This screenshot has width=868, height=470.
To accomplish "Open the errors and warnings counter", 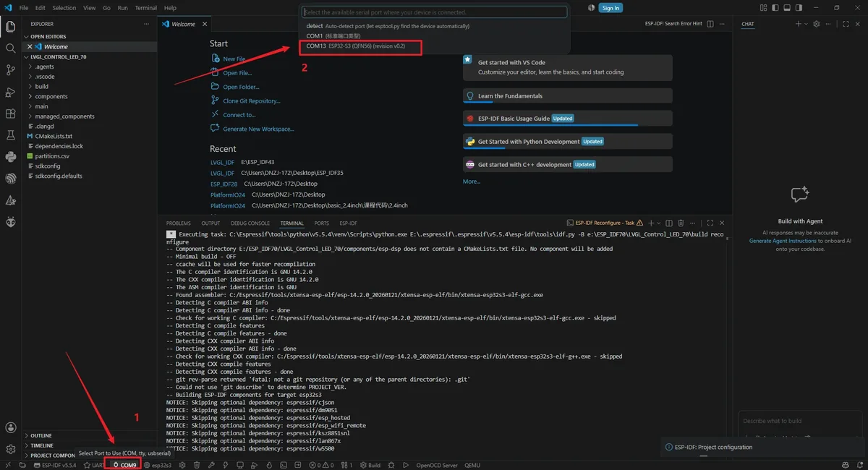I will [322, 465].
